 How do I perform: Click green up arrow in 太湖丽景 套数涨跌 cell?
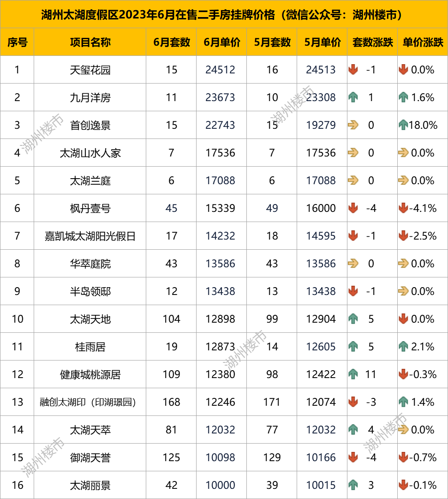pyautogui.click(x=353, y=485)
